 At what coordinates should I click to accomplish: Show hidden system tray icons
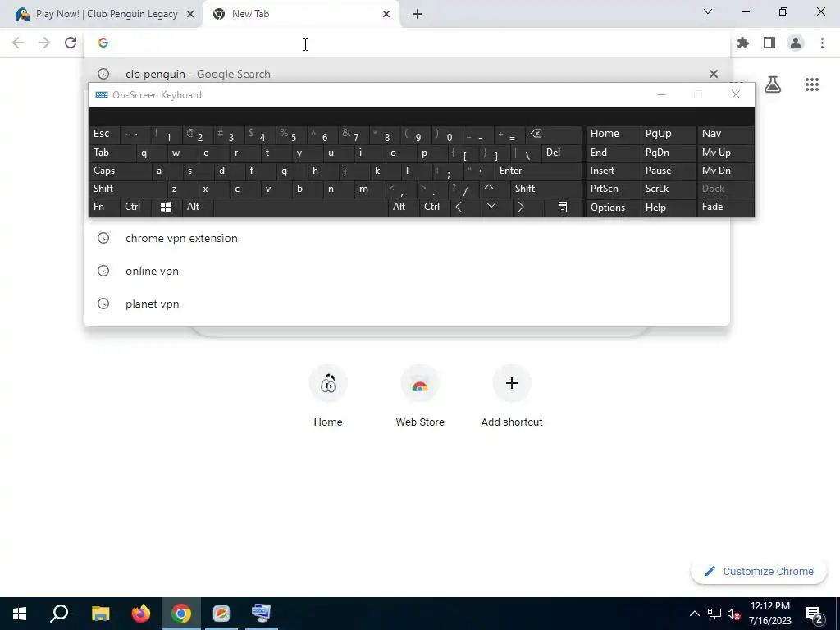694,614
